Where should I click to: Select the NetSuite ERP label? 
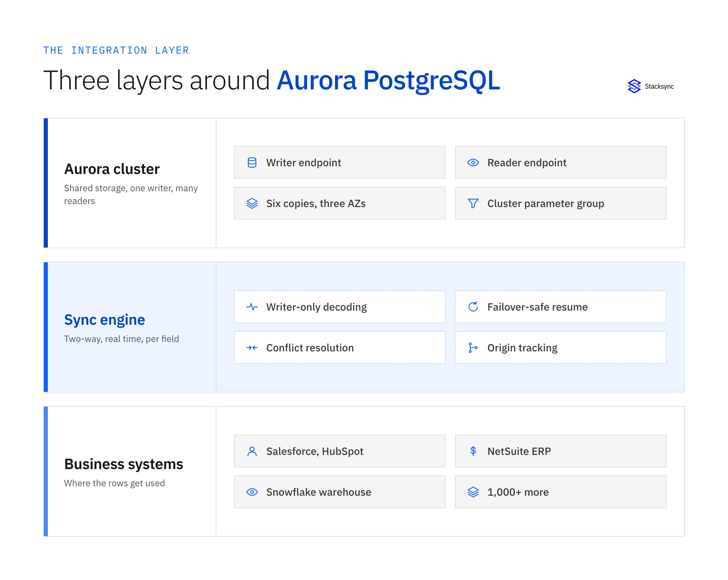click(x=519, y=452)
